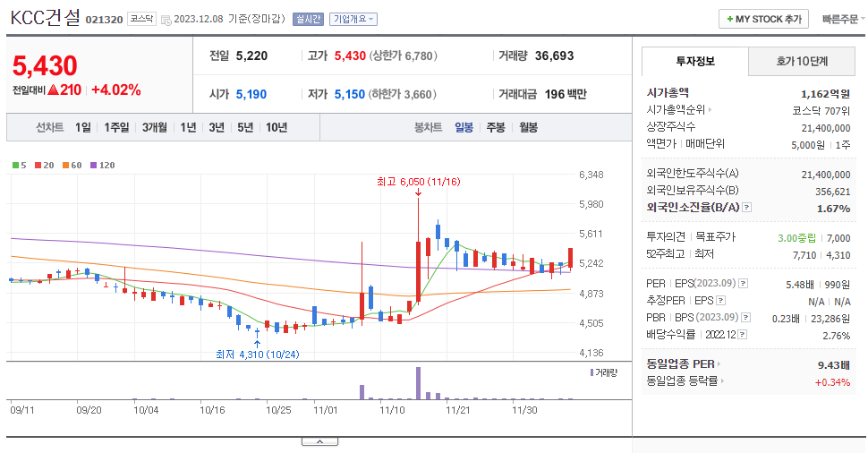
Task: Select the 1일 line chart period
Action: 83,127
